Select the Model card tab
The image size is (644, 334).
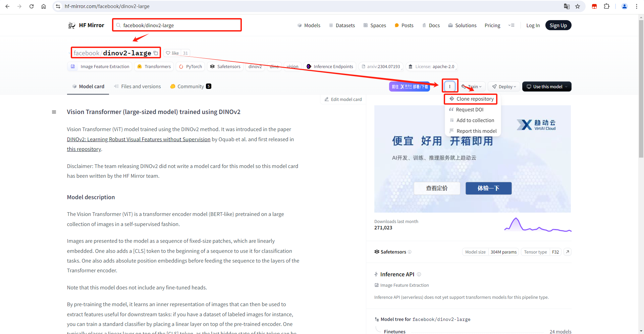point(88,87)
